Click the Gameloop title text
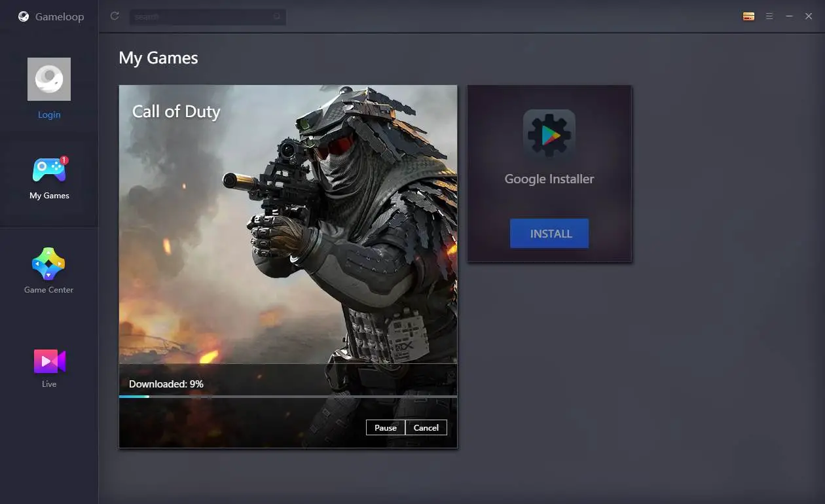This screenshot has height=504, width=825. point(60,17)
